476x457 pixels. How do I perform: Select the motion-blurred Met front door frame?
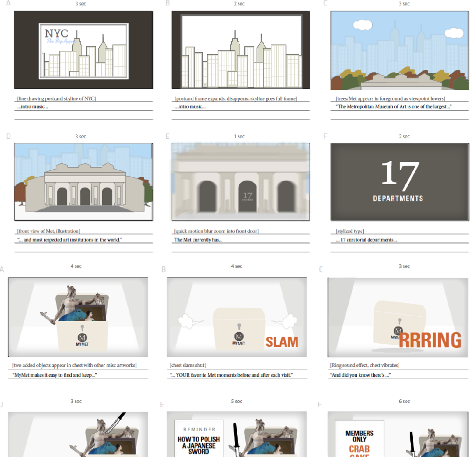[x=241, y=182]
